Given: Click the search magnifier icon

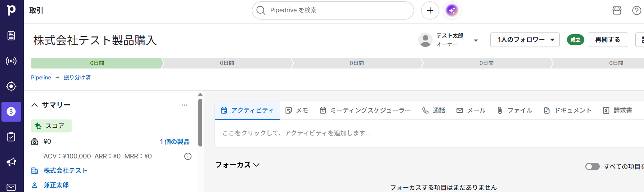Looking at the screenshot, I should click(x=261, y=10).
